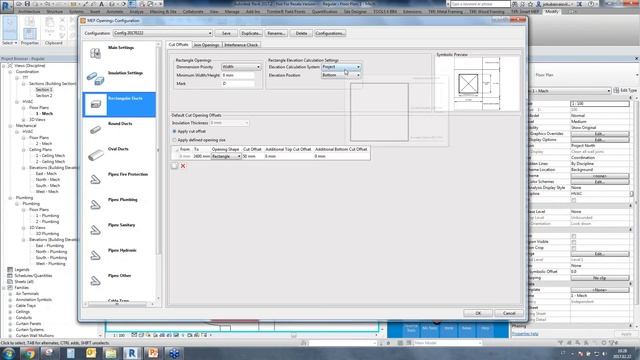640x360 pixels.
Task: Click the Save configuration button
Action: point(226,33)
